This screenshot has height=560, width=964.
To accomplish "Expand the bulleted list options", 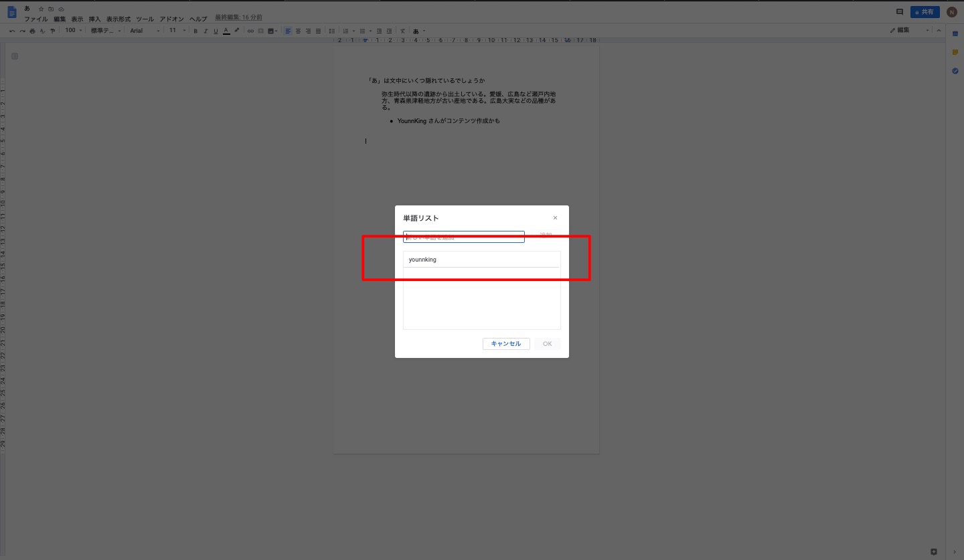I will [x=370, y=31].
